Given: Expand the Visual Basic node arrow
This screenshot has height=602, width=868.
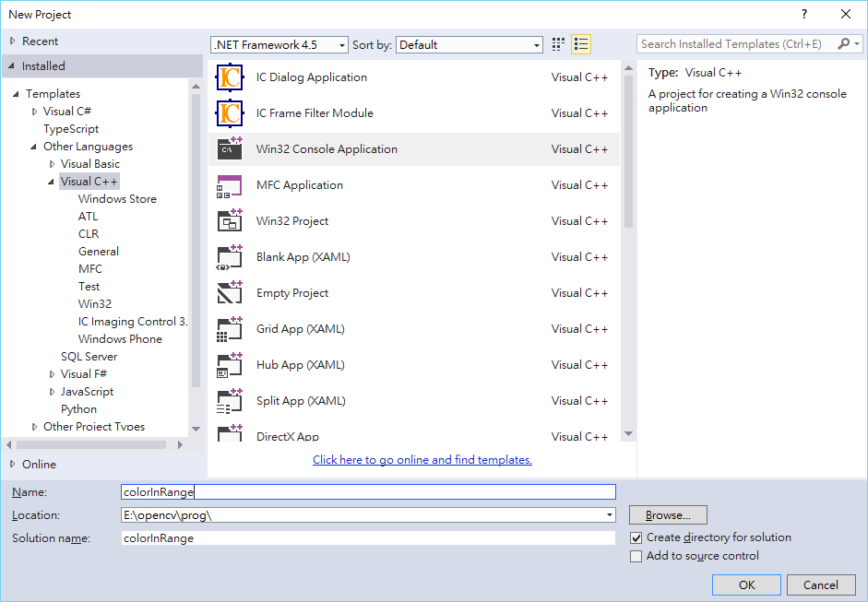Looking at the screenshot, I should click(52, 164).
